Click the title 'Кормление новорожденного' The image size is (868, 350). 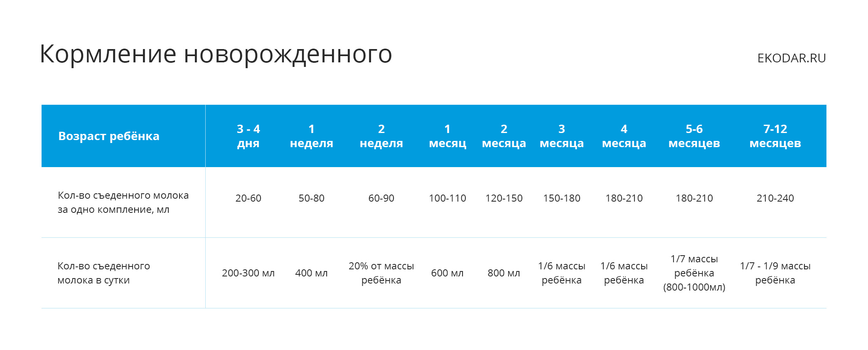click(x=216, y=54)
